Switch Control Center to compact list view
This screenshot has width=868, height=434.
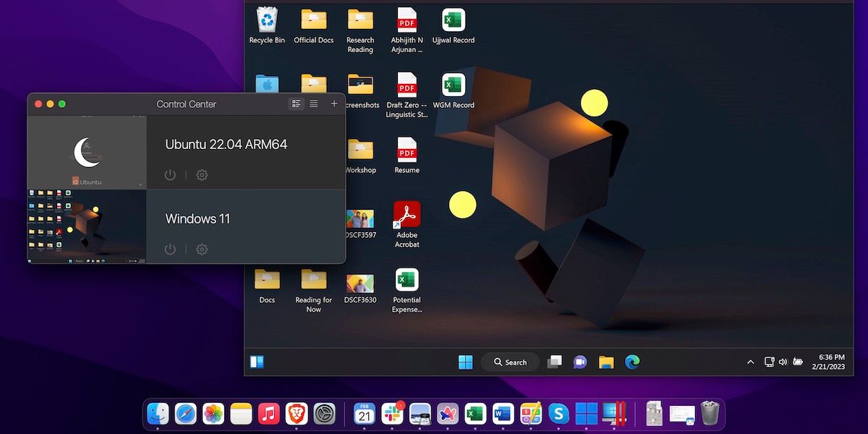[x=314, y=104]
